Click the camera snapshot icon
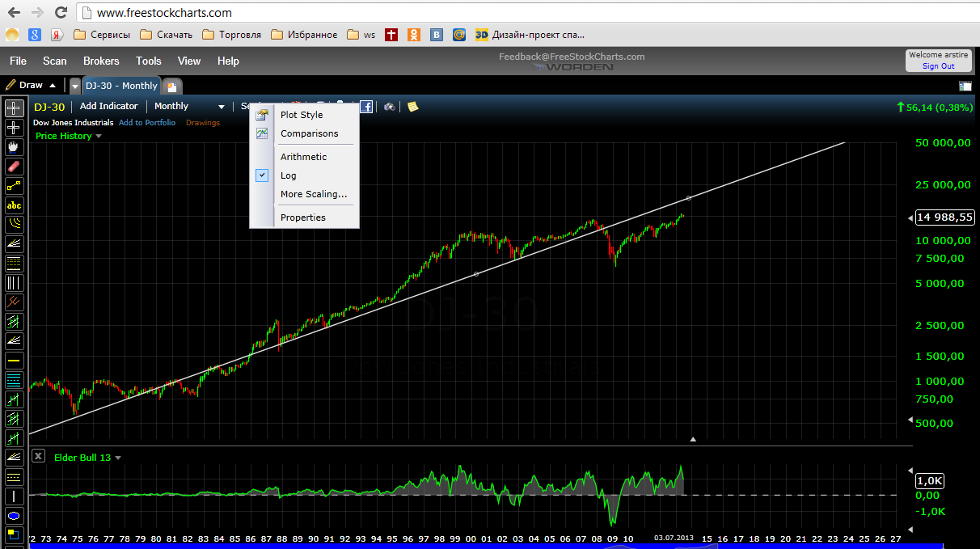The image size is (980, 549). (x=389, y=106)
